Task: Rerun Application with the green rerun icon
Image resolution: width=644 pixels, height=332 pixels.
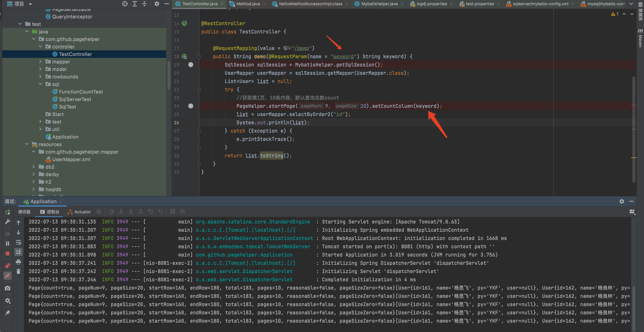Action: coord(8,212)
